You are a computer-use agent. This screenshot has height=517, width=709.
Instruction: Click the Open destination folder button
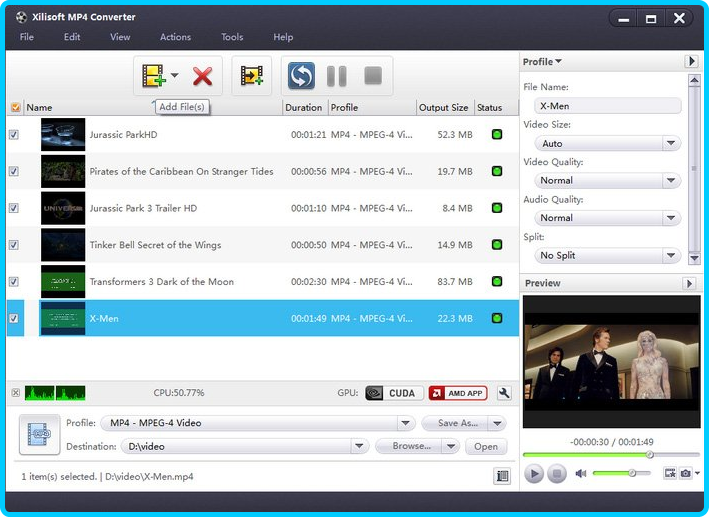(486, 447)
